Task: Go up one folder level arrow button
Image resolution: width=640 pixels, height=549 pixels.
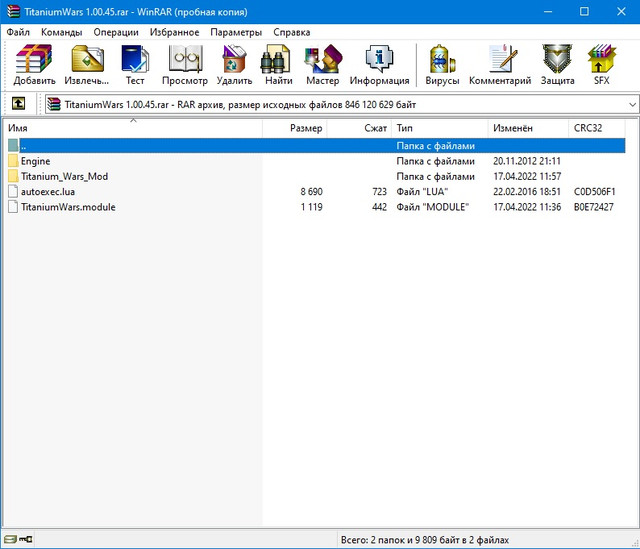Action: tap(18, 104)
